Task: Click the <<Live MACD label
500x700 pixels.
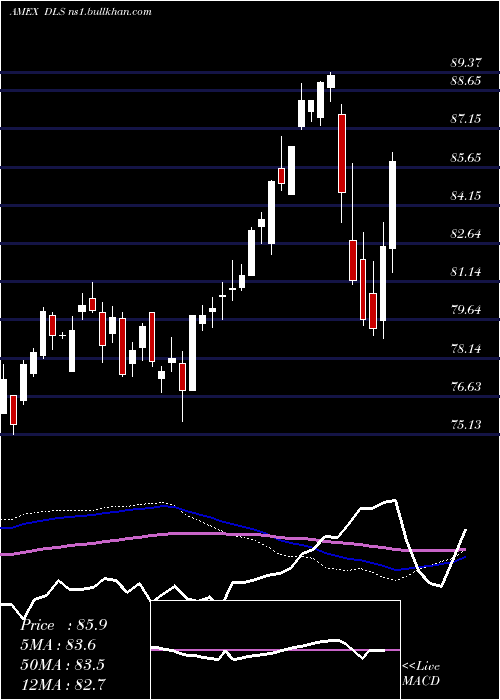Action: [x=421, y=674]
